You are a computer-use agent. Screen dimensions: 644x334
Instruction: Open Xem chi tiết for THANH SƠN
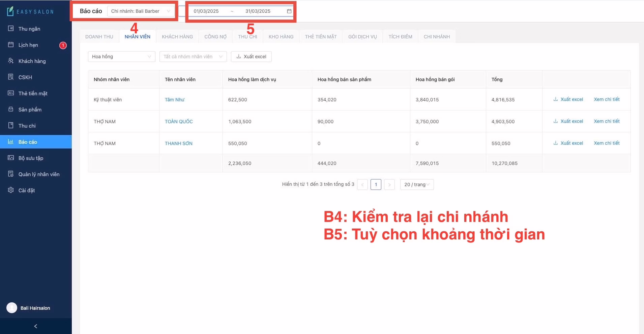click(x=607, y=143)
